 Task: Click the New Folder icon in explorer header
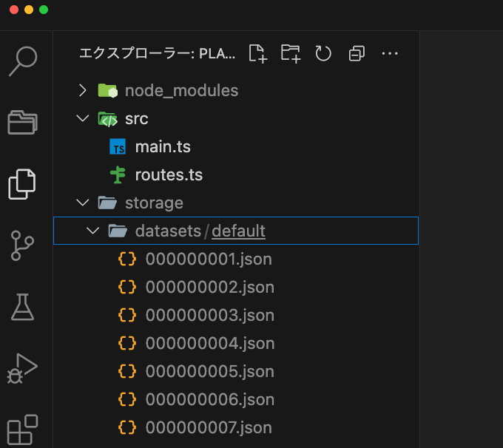(x=291, y=53)
